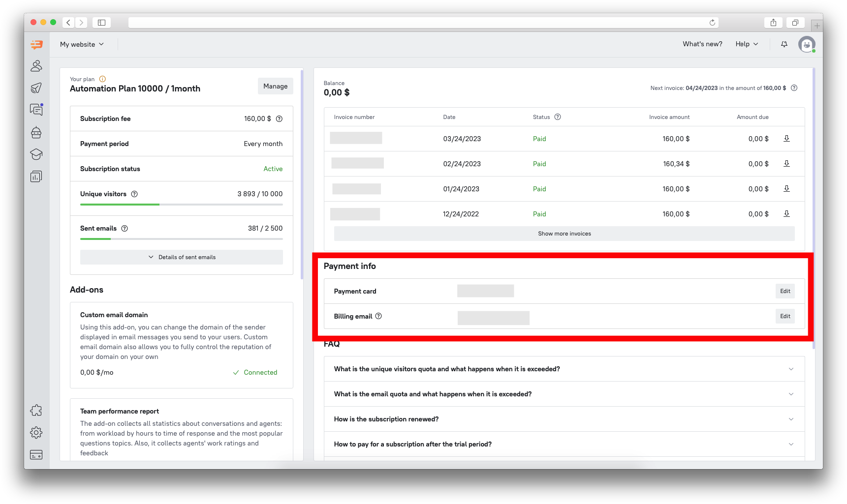
Task: Click the help icon beside Billing email
Action: (x=378, y=316)
